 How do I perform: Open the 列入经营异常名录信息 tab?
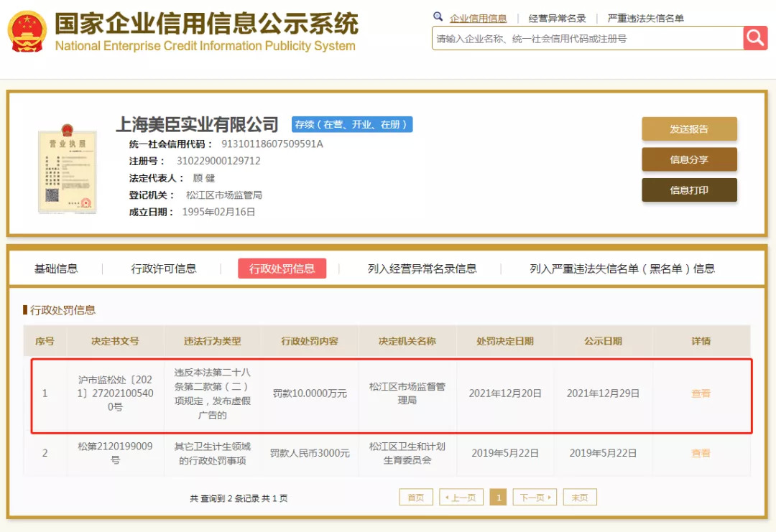422,269
